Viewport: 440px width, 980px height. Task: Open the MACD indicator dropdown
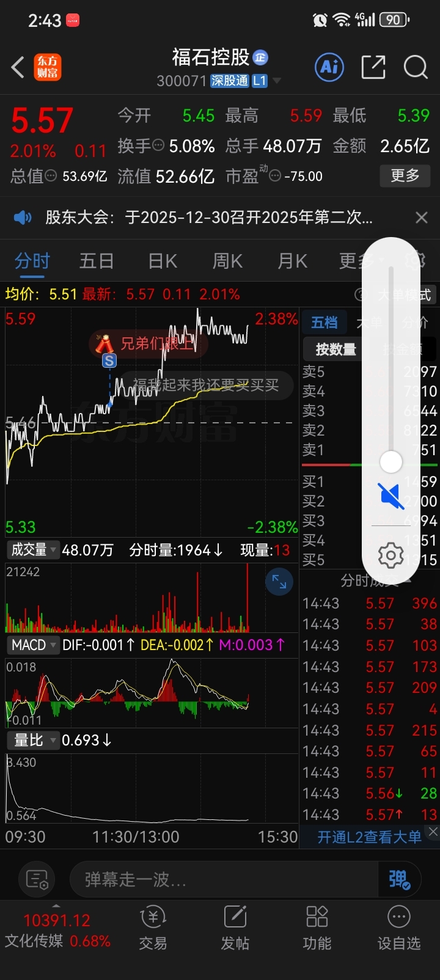[34, 645]
